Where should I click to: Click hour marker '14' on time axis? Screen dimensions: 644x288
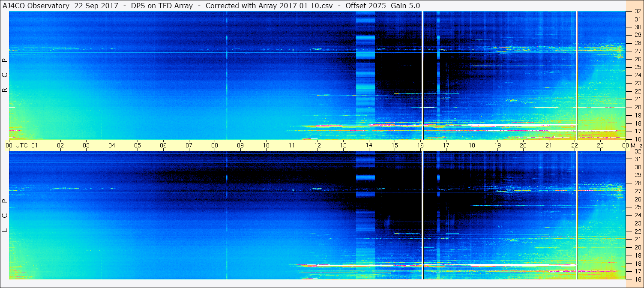pyautogui.click(x=369, y=145)
